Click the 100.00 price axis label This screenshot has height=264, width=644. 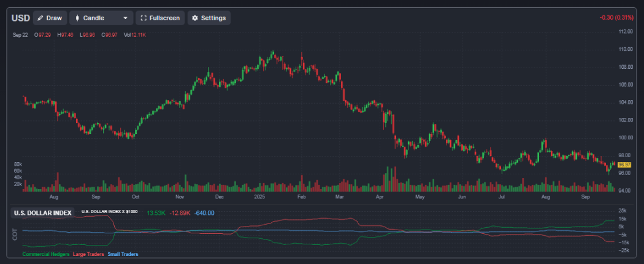point(625,138)
